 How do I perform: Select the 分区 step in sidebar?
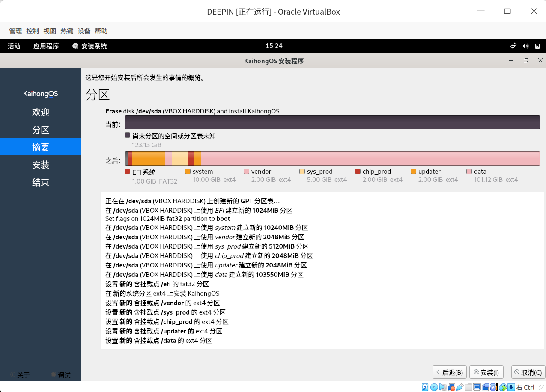pos(41,130)
